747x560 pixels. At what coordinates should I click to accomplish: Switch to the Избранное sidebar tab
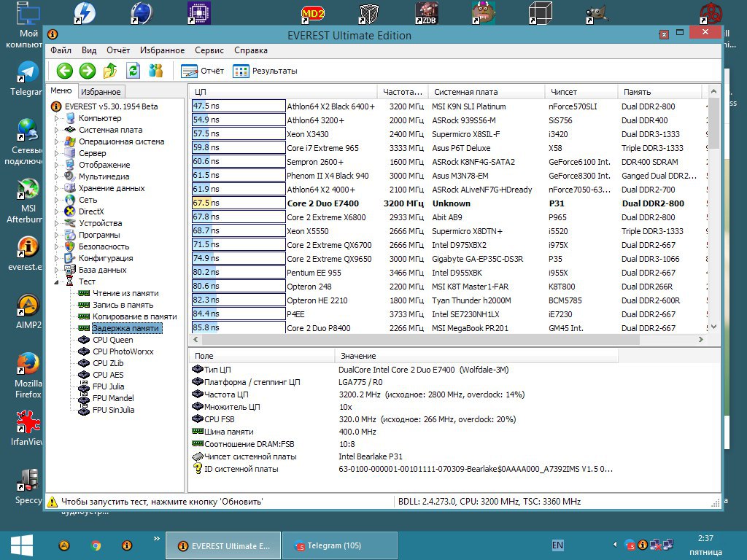click(101, 91)
